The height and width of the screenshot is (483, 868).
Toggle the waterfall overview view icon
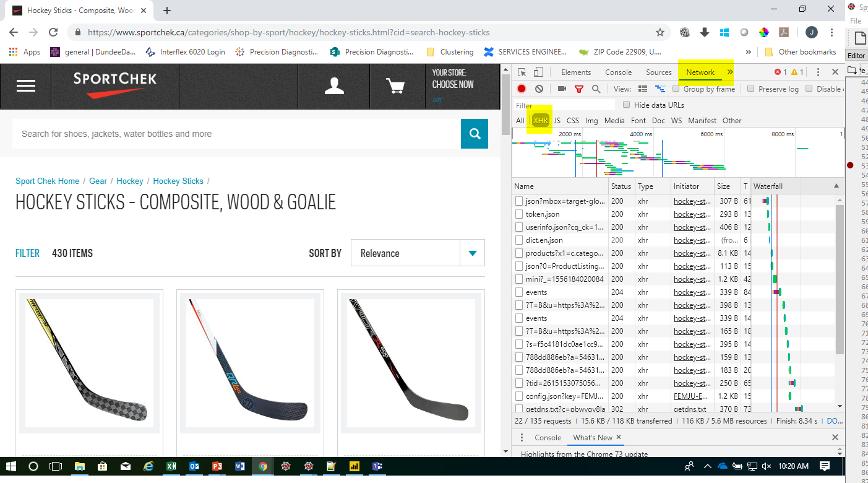(x=660, y=89)
